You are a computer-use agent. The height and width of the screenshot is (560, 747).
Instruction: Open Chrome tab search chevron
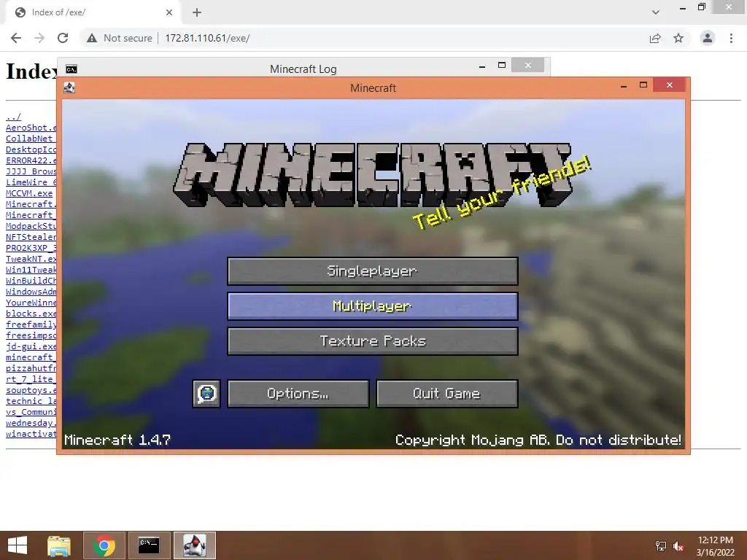point(656,12)
